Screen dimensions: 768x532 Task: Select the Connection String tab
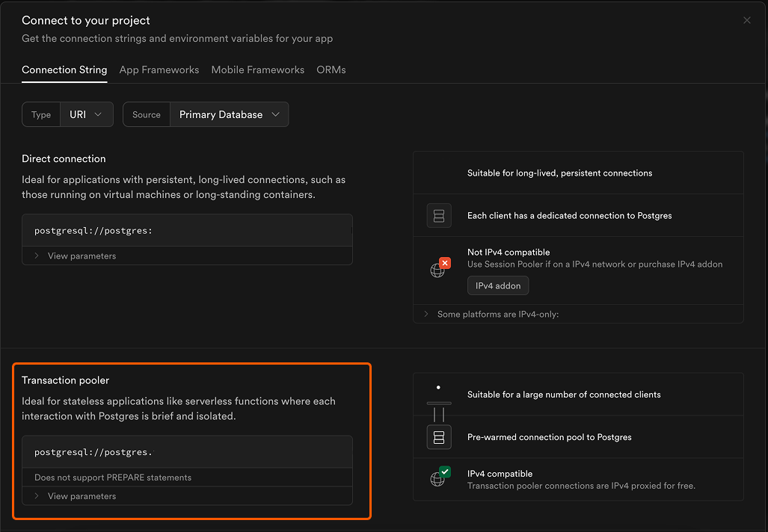64,69
